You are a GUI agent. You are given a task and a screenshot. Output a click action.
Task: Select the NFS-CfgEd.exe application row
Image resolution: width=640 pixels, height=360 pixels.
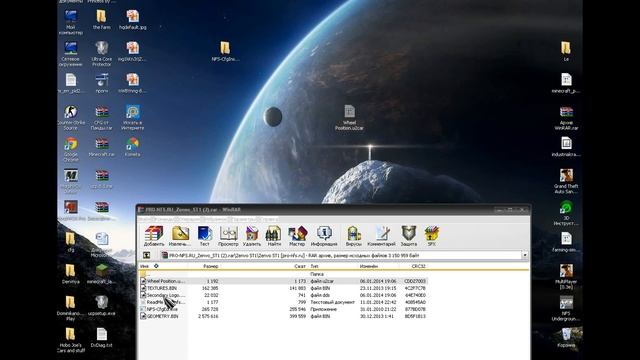click(284, 309)
